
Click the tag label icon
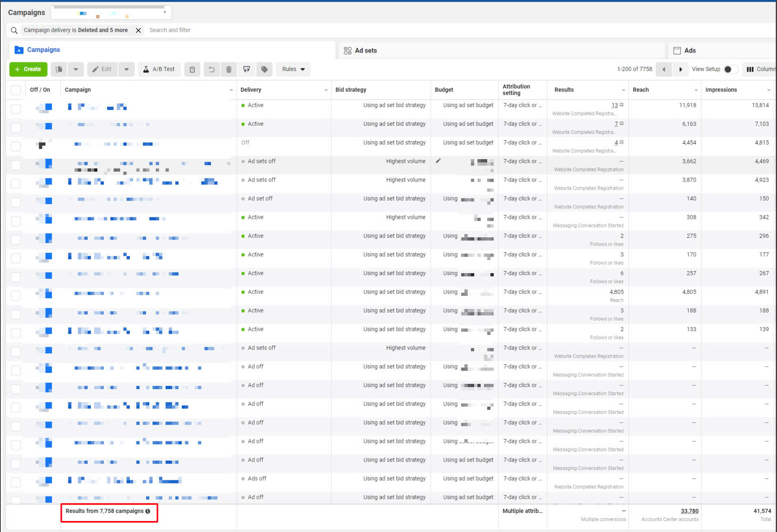[265, 69]
